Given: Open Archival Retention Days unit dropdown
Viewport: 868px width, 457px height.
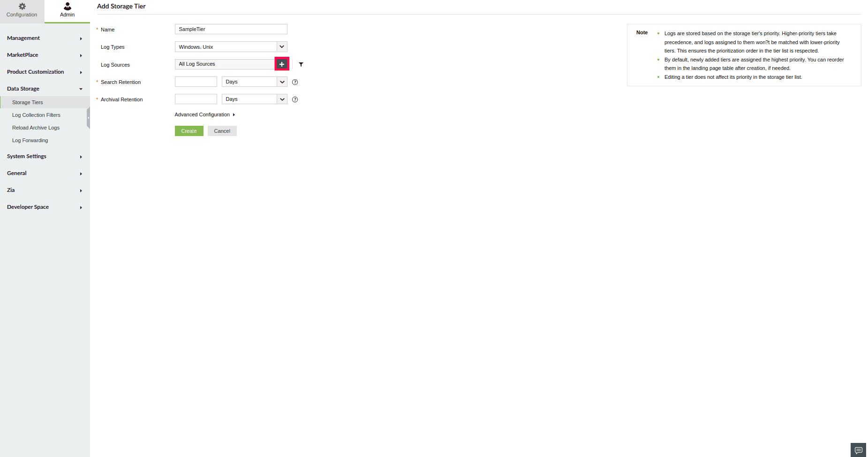Looking at the screenshot, I should pos(254,99).
